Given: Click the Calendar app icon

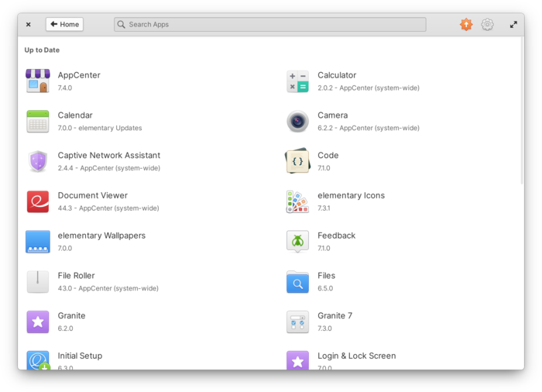Looking at the screenshot, I should pos(38,122).
